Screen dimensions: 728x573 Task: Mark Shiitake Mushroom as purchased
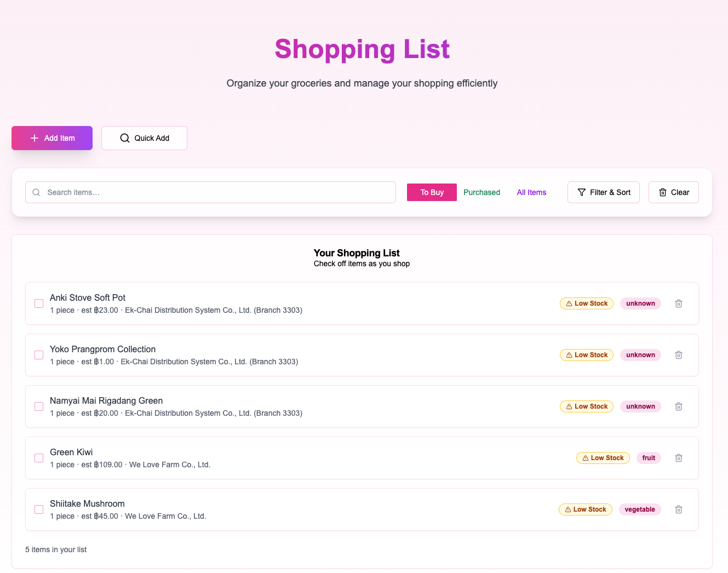(x=39, y=509)
